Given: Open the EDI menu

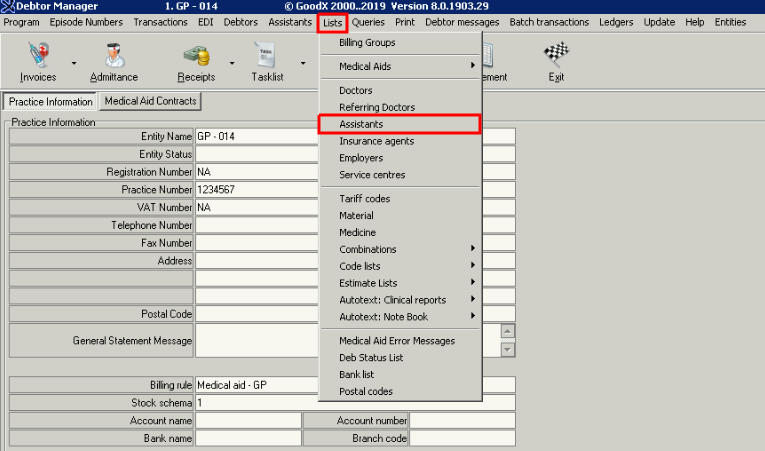Looking at the screenshot, I should point(205,22).
